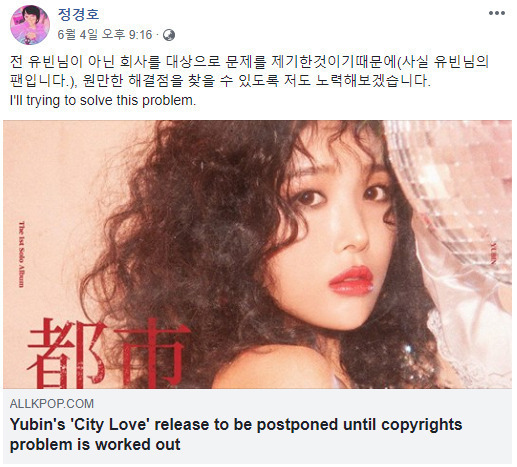Click the headline line 'problem is worked out'
The height and width of the screenshot is (467, 517).
(x=95, y=445)
